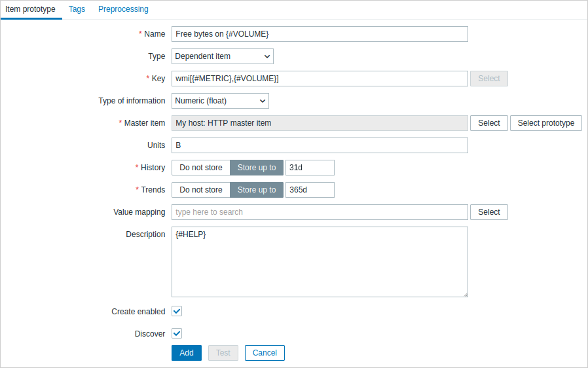Click the Select prototype button
The height and width of the screenshot is (368, 588).
(545, 123)
